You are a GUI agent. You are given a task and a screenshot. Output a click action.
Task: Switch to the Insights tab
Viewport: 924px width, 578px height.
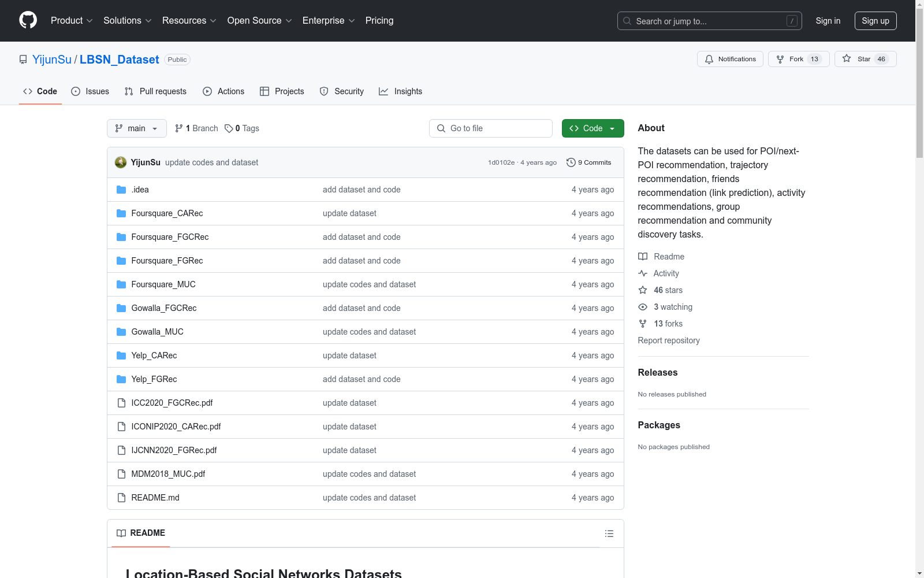pos(400,91)
